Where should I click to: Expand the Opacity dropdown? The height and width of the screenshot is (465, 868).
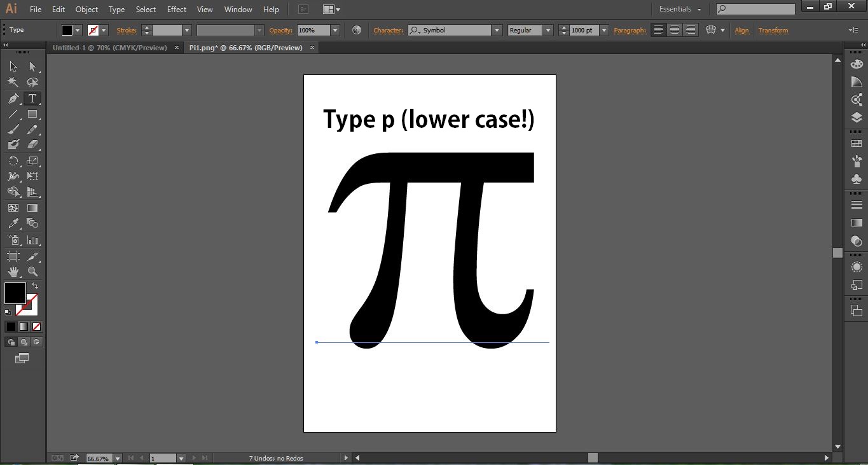[x=335, y=30]
